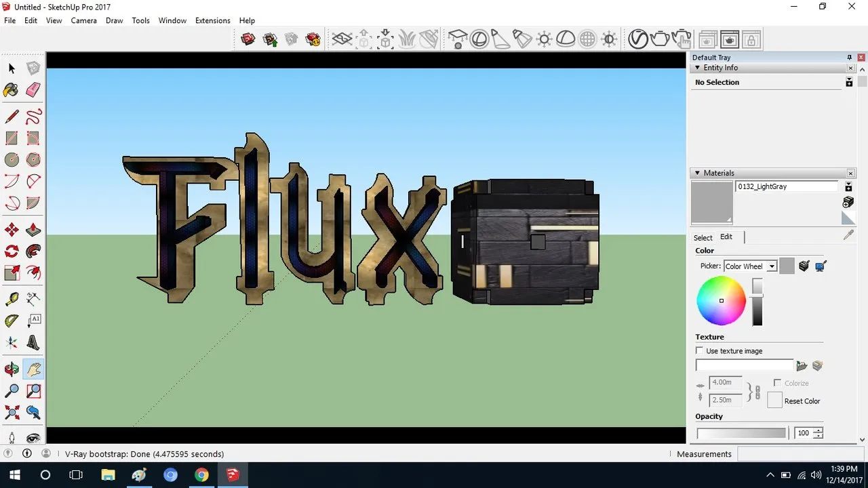This screenshot has width=868, height=488.
Task: Click inside the color wheel picker
Action: [x=722, y=301]
